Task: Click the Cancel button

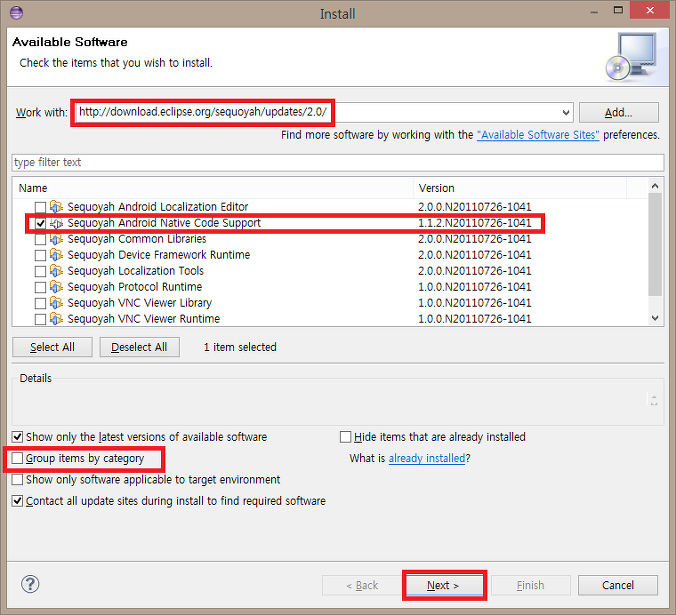Action: [x=618, y=585]
